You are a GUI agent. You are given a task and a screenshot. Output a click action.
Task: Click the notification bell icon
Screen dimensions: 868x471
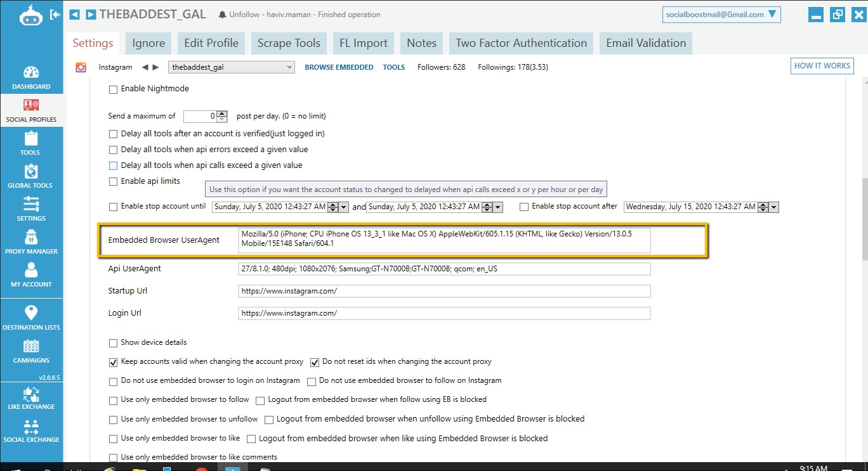(222, 15)
